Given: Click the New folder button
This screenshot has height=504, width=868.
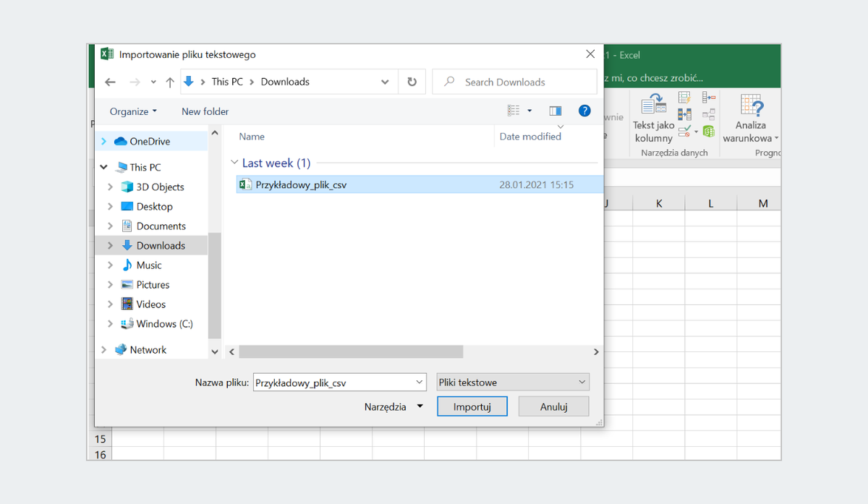Looking at the screenshot, I should pyautogui.click(x=205, y=111).
